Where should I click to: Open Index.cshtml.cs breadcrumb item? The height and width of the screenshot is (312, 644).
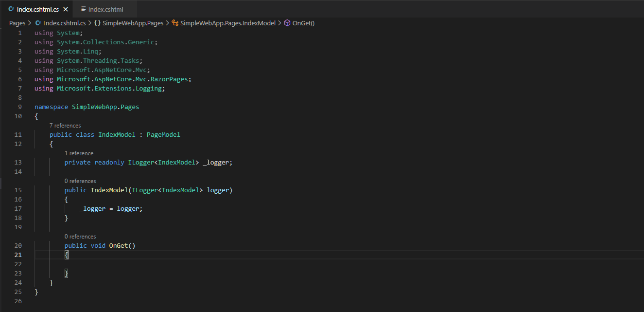[65, 23]
